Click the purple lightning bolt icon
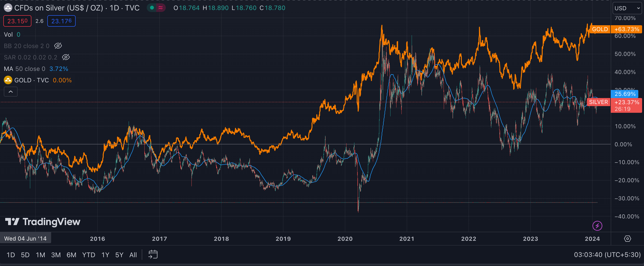The height and width of the screenshot is (266, 644). tap(597, 226)
